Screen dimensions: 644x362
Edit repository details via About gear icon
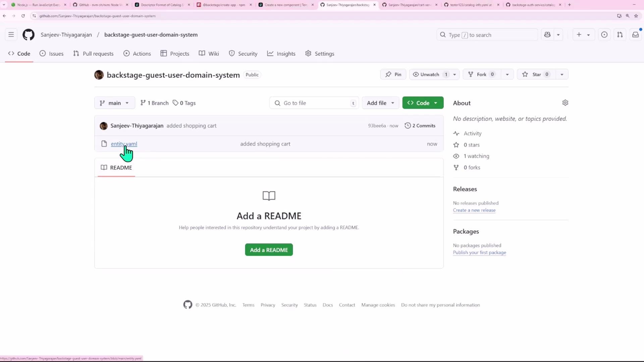[565, 103]
